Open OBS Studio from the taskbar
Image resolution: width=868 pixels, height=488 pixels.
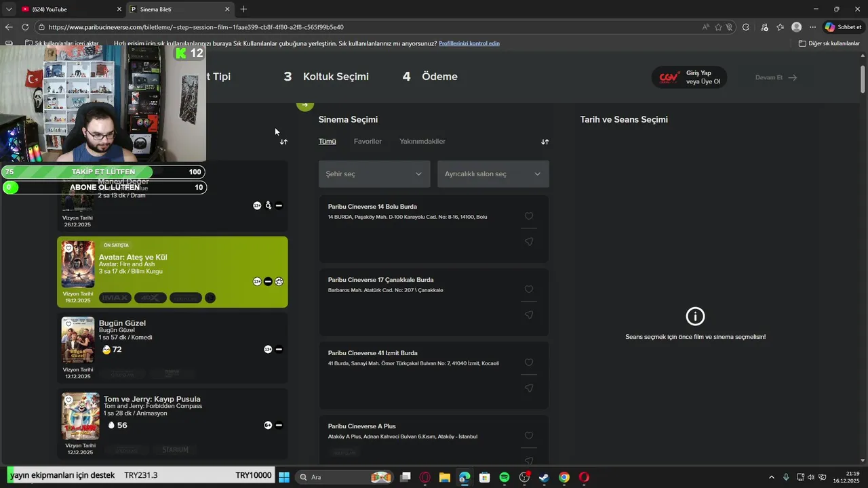tap(524, 477)
